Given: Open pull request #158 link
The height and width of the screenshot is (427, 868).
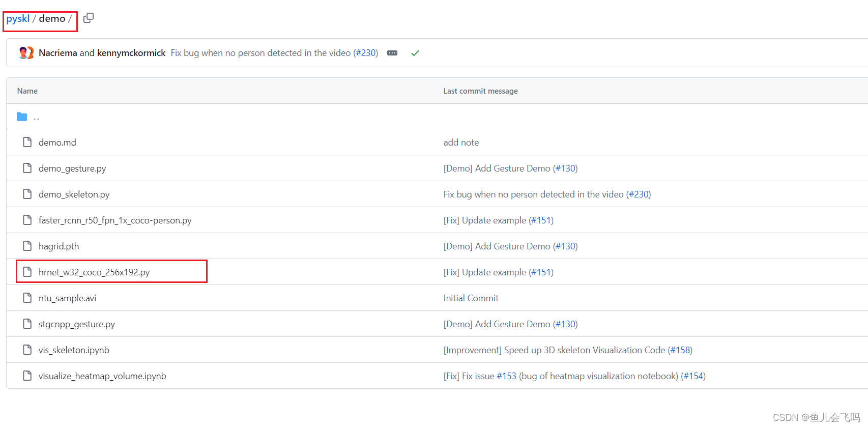Looking at the screenshot, I should pyautogui.click(x=680, y=350).
